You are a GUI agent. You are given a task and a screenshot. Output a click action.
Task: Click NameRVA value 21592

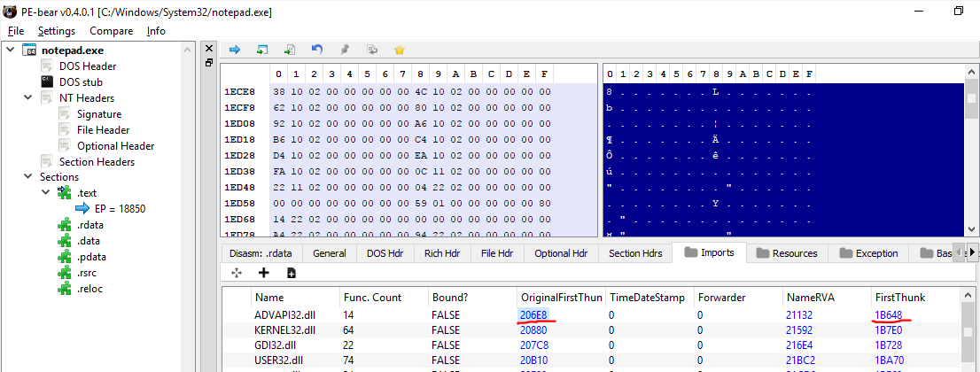pos(799,330)
